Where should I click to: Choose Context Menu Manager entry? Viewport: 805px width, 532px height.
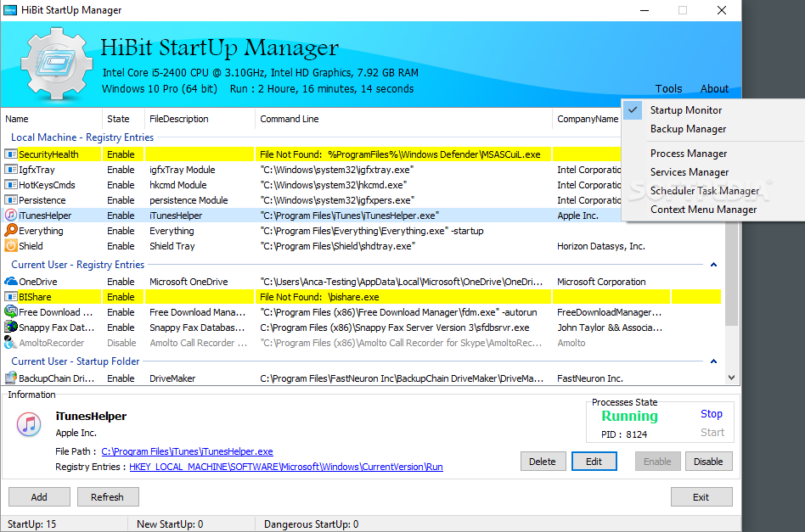pos(703,210)
